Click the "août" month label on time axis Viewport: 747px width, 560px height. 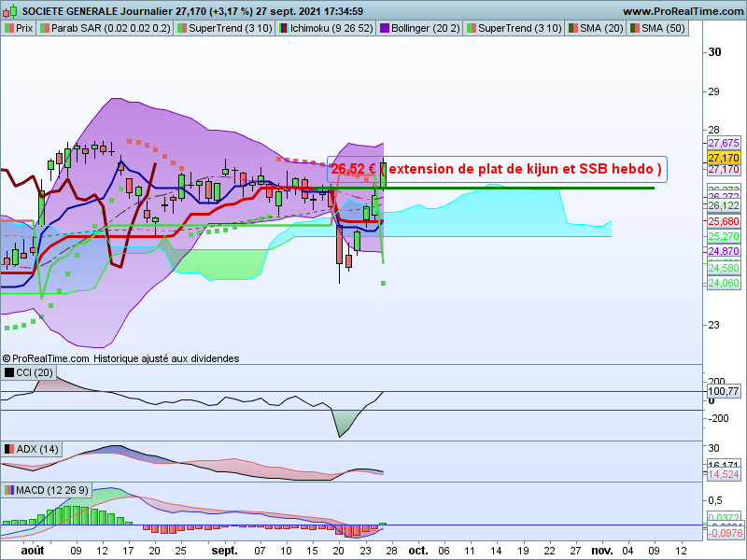[x=33, y=551]
